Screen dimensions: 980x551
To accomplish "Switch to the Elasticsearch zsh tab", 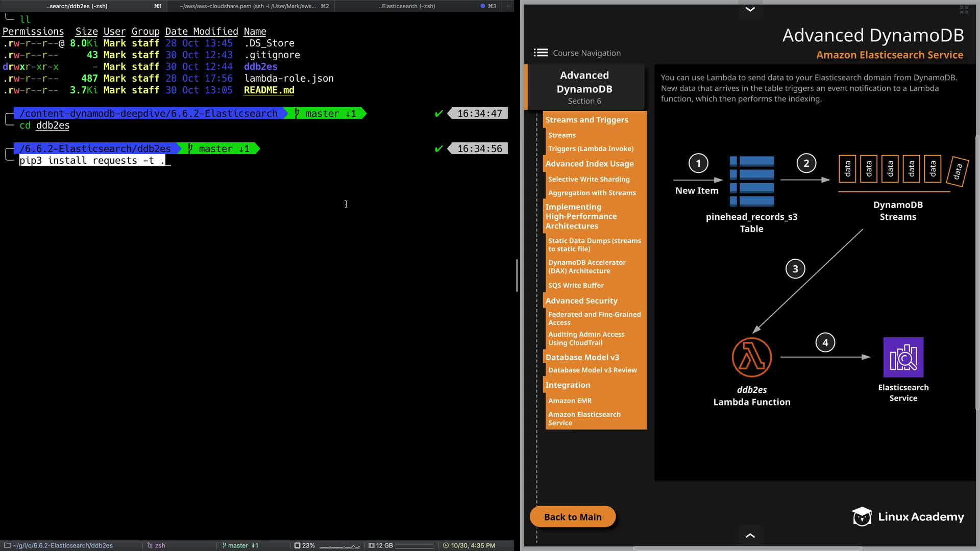I will pyautogui.click(x=407, y=6).
